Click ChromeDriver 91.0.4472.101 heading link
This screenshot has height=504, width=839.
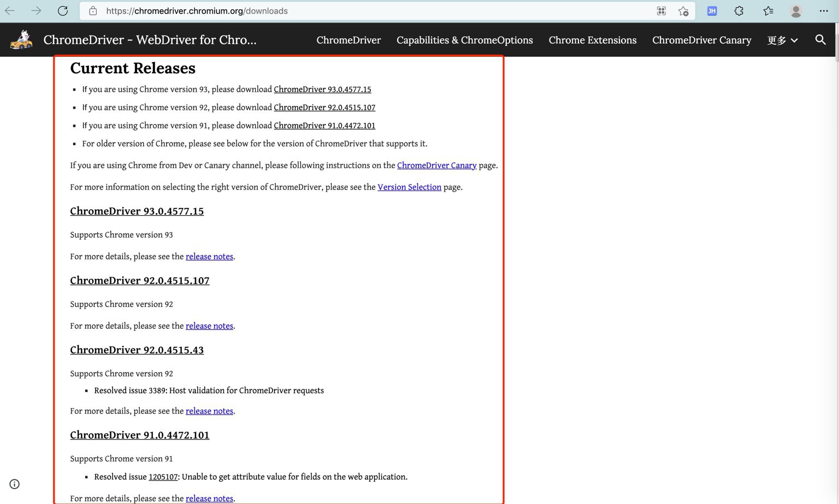pos(140,435)
